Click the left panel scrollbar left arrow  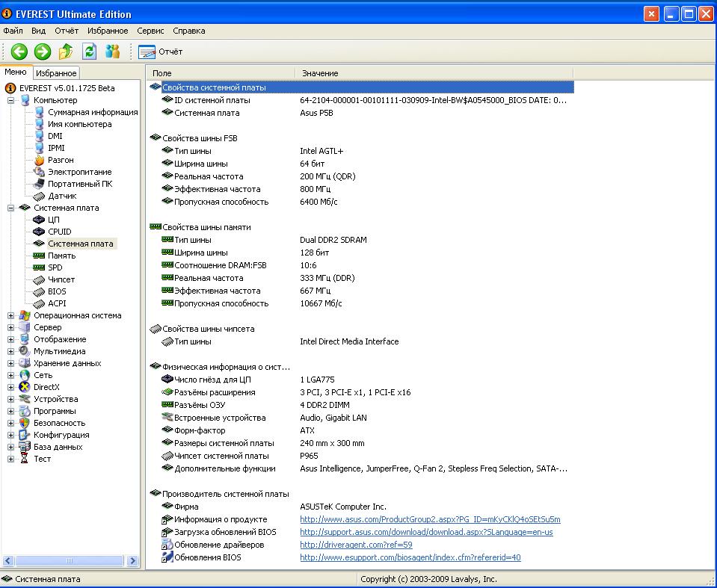click(x=8, y=560)
